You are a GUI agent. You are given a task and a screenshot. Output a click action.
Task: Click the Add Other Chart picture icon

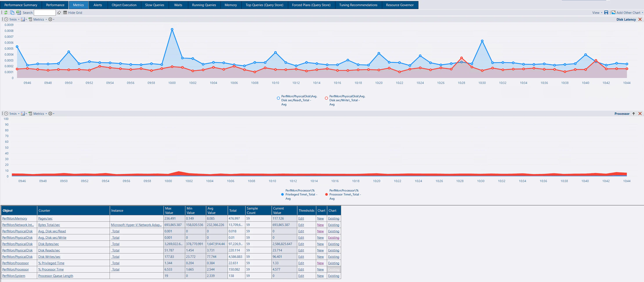pyautogui.click(x=613, y=13)
